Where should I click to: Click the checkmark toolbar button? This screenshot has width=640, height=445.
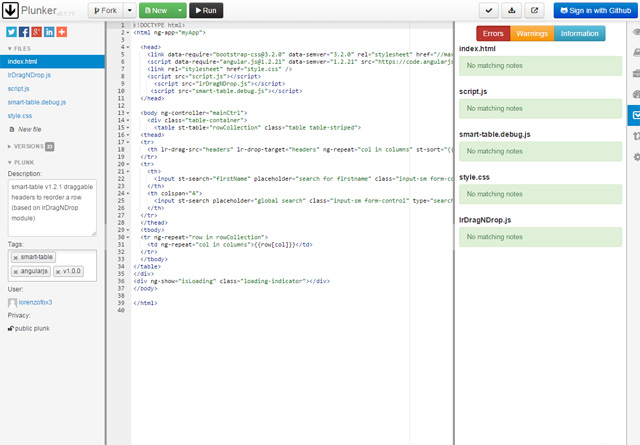489,11
